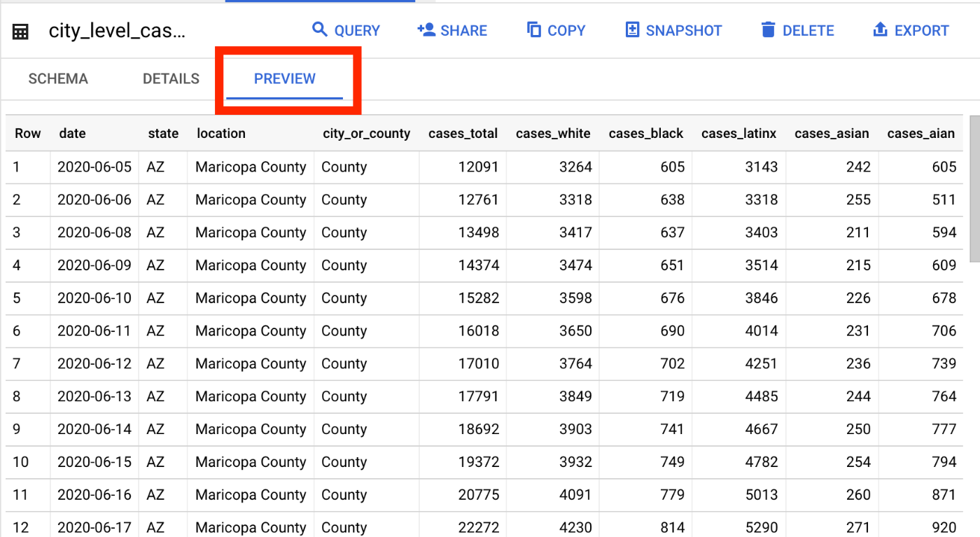Screen dimensions: 980x537
Task: Click cases_total value 13498
Action: (479, 232)
